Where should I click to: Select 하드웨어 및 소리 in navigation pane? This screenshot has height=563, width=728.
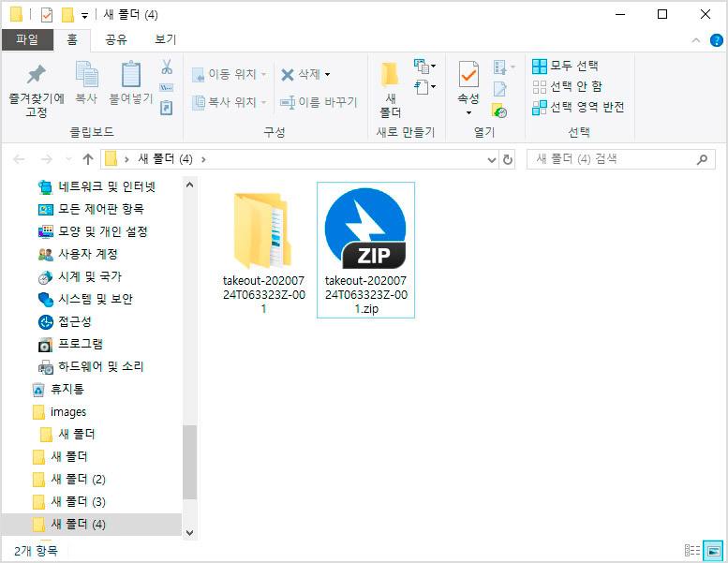pyautogui.click(x=91, y=366)
